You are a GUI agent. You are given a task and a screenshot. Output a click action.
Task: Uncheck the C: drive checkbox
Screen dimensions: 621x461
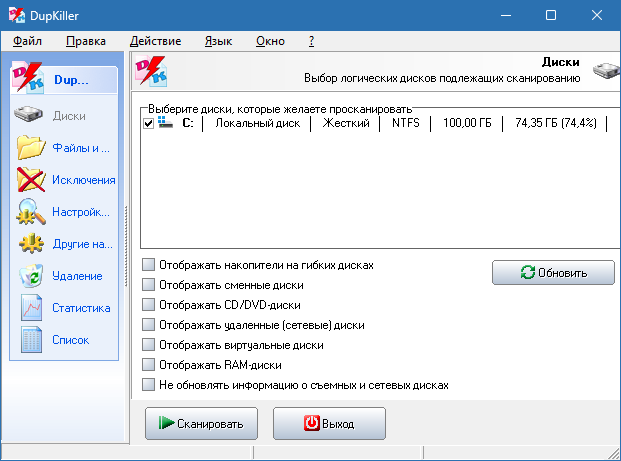(148, 123)
